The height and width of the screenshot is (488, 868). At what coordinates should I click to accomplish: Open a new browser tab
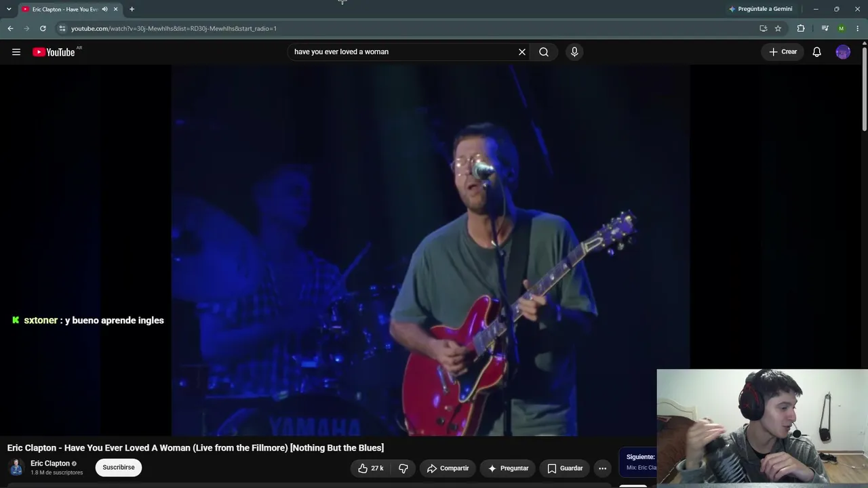(132, 9)
